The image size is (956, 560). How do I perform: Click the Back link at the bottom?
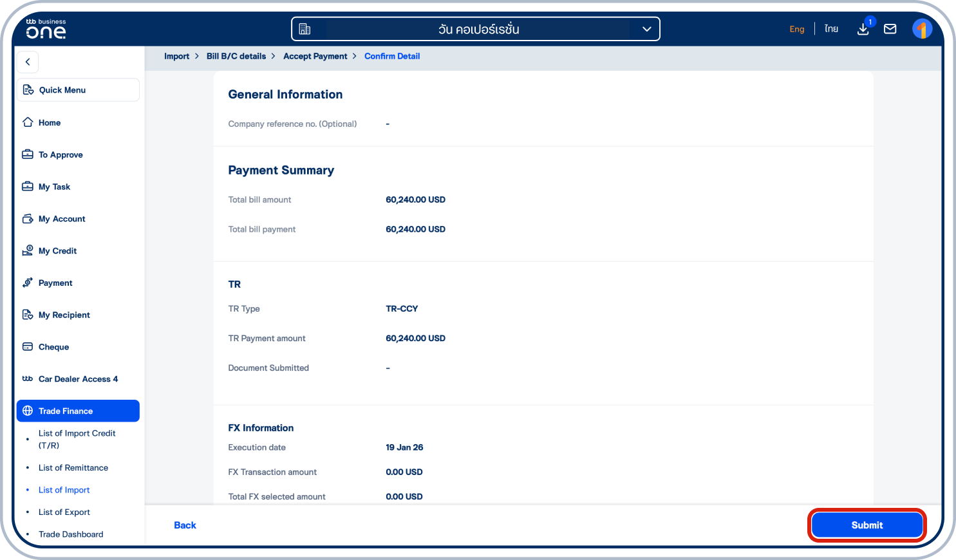(x=185, y=525)
